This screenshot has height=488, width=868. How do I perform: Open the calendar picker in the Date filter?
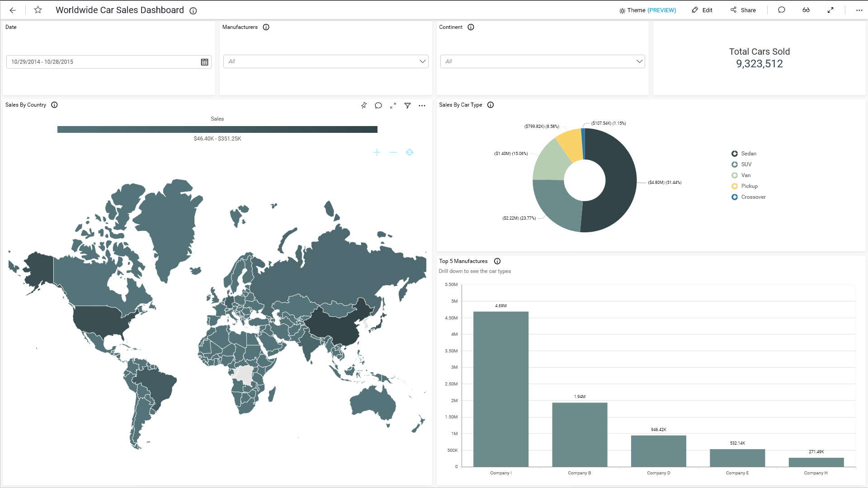204,62
